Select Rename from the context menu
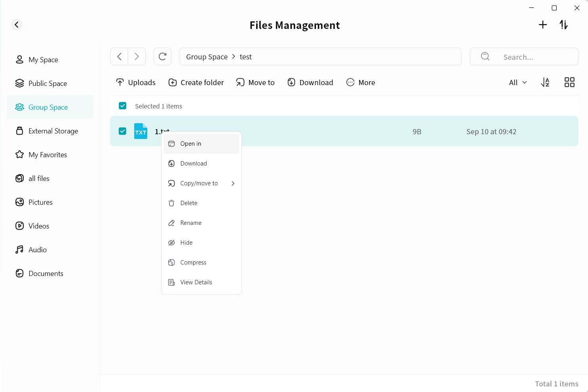This screenshot has height=392, width=588. (190, 223)
